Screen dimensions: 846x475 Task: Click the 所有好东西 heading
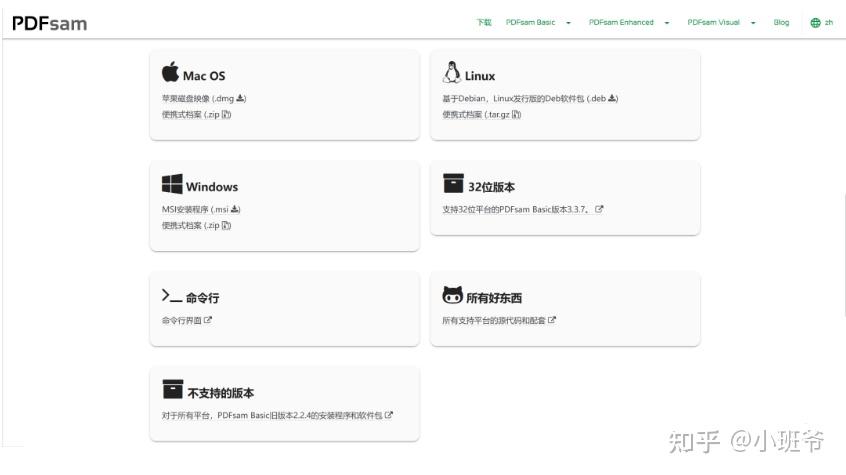[494, 298]
